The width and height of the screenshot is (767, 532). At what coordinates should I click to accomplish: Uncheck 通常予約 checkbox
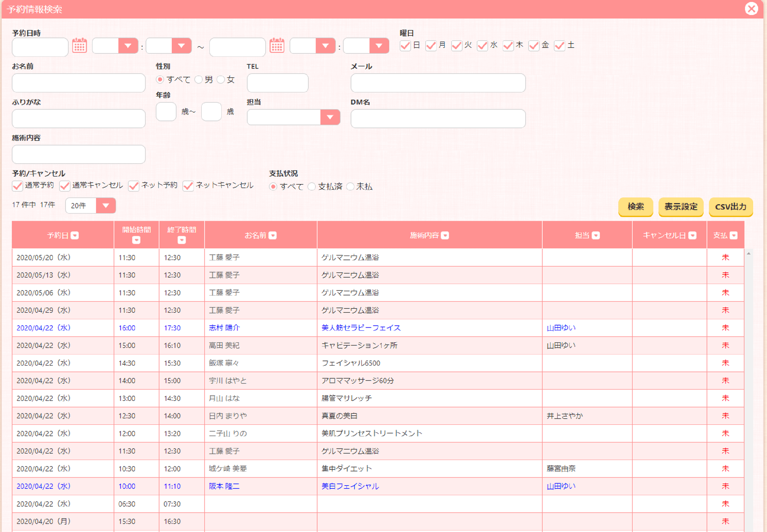point(17,186)
